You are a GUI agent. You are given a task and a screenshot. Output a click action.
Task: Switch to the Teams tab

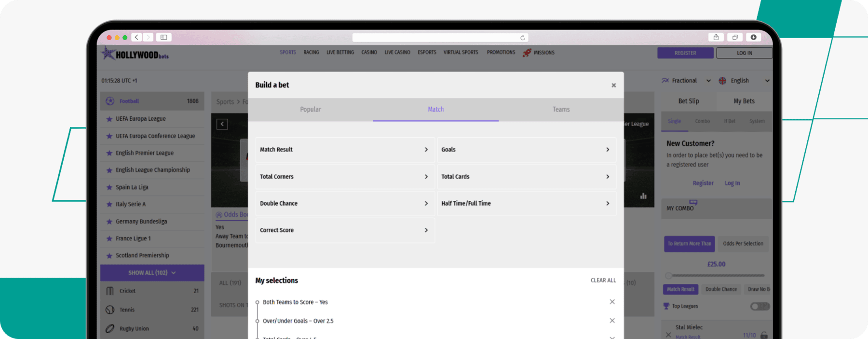pyautogui.click(x=561, y=110)
